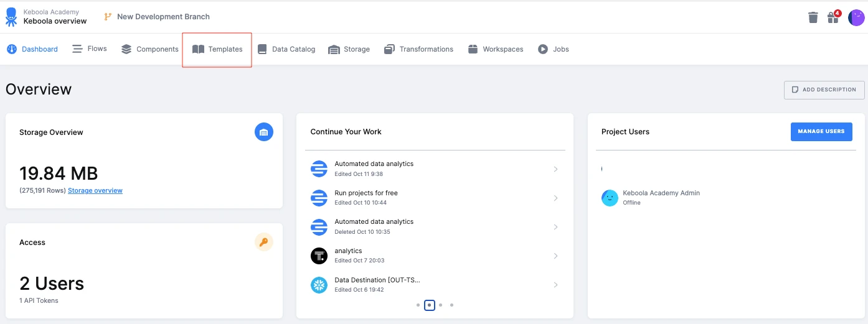
Task: Expand the Run projects for free chevron
Action: coord(555,198)
